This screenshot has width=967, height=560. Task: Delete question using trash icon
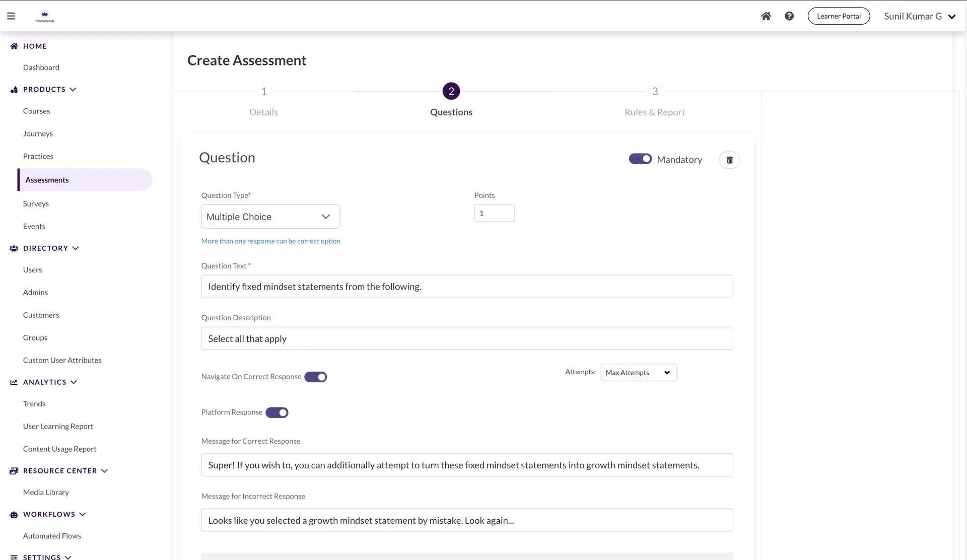click(x=729, y=160)
